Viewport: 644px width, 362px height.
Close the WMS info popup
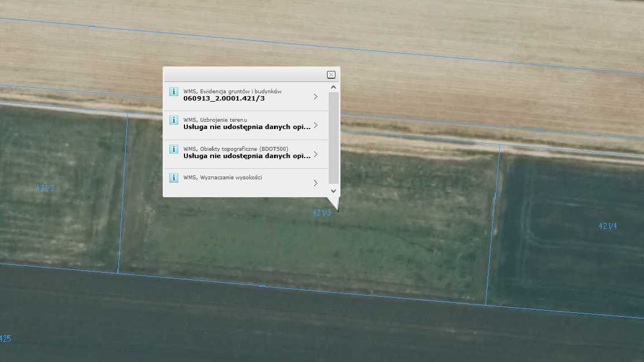[x=331, y=75]
